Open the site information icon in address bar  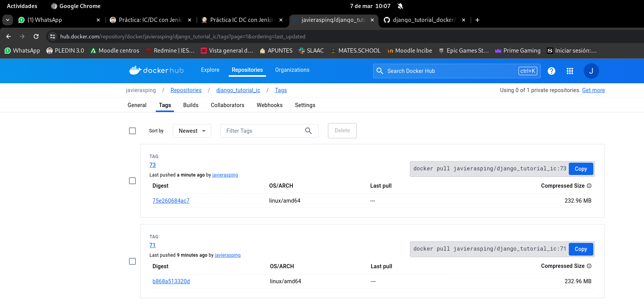click(53, 36)
